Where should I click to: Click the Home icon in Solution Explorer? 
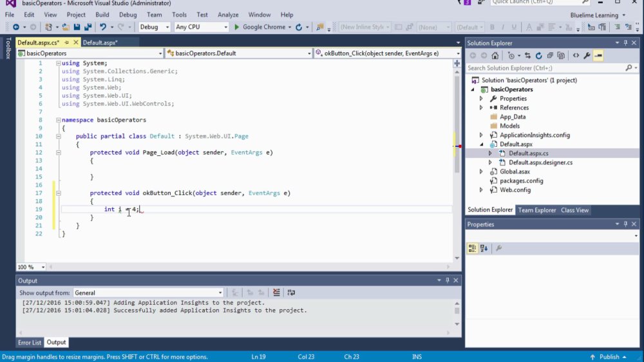coord(495,55)
